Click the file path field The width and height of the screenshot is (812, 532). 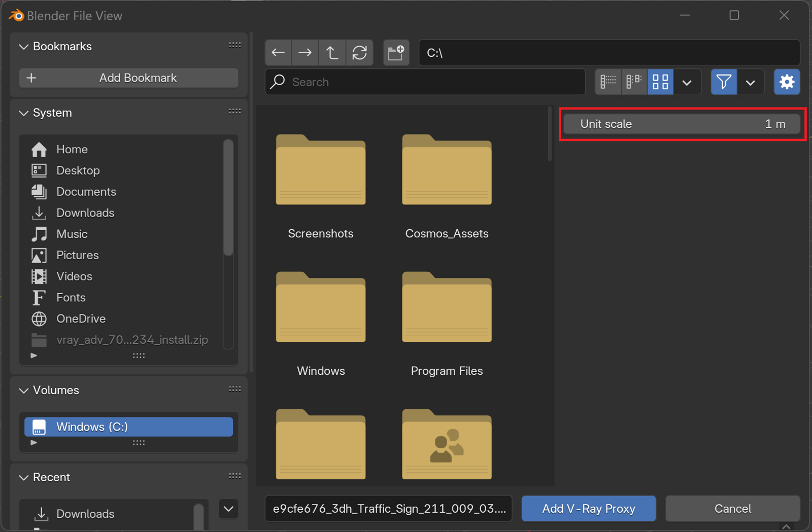pyautogui.click(x=610, y=53)
